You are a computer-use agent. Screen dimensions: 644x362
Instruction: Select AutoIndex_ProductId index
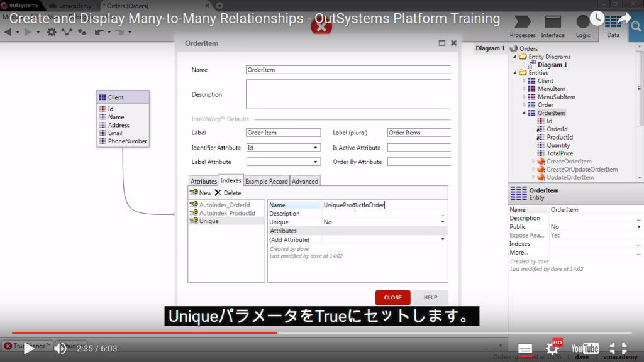tap(226, 213)
